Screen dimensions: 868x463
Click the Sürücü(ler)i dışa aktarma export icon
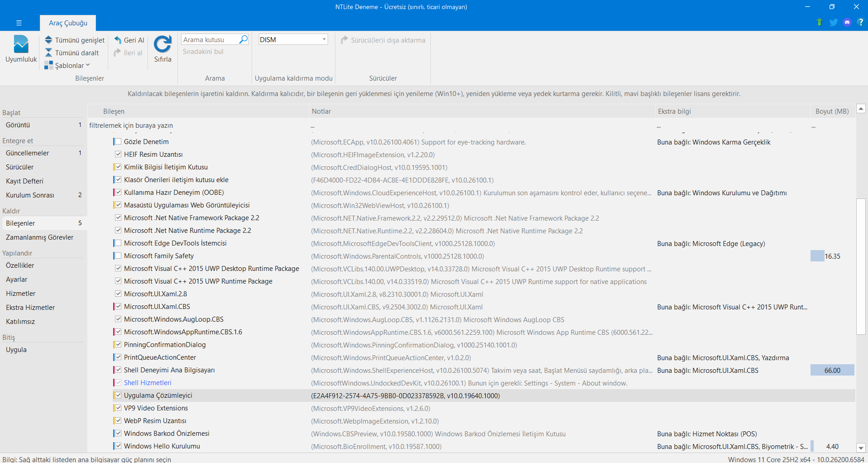pos(344,40)
